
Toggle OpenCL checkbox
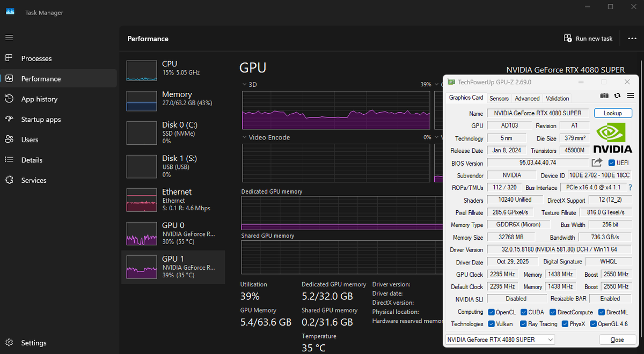491,312
